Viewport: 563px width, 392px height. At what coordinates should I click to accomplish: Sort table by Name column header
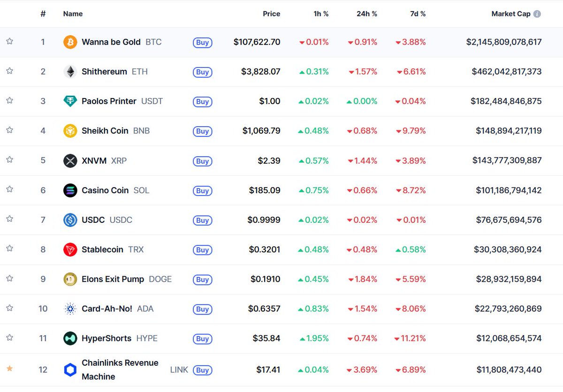pyautogui.click(x=73, y=14)
